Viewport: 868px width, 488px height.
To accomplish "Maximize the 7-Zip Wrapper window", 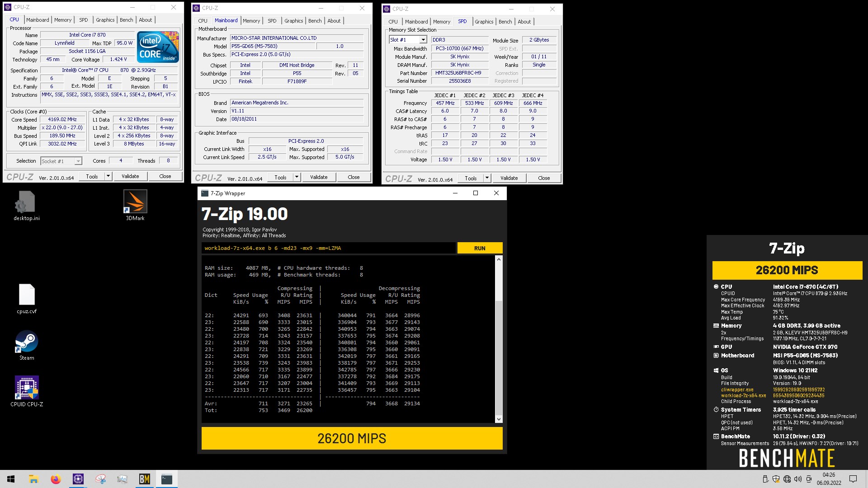I will click(x=475, y=193).
